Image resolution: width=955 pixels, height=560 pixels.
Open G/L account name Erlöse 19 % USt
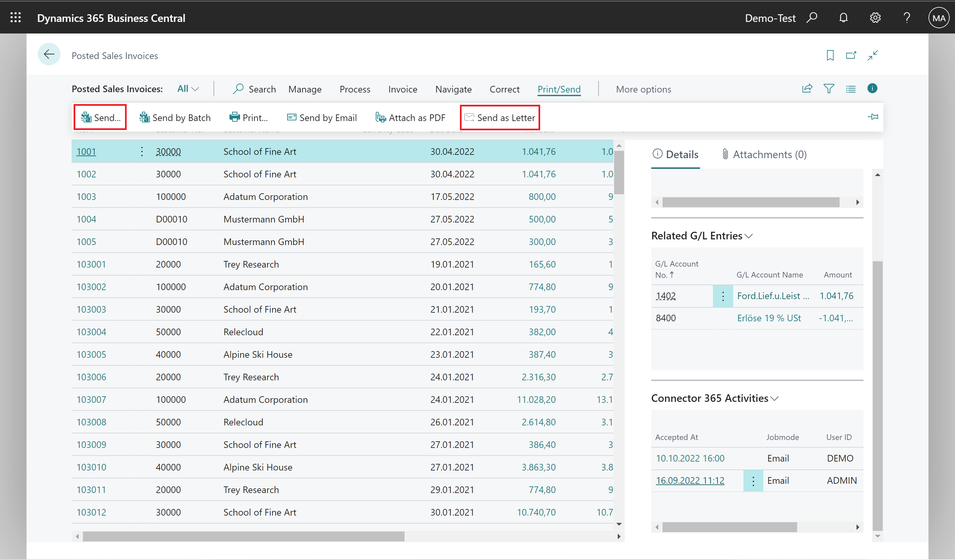coord(769,318)
